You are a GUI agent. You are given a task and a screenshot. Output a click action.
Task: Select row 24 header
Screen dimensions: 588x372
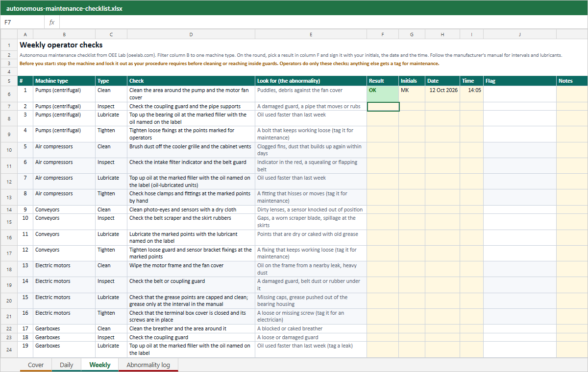click(9, 349)
